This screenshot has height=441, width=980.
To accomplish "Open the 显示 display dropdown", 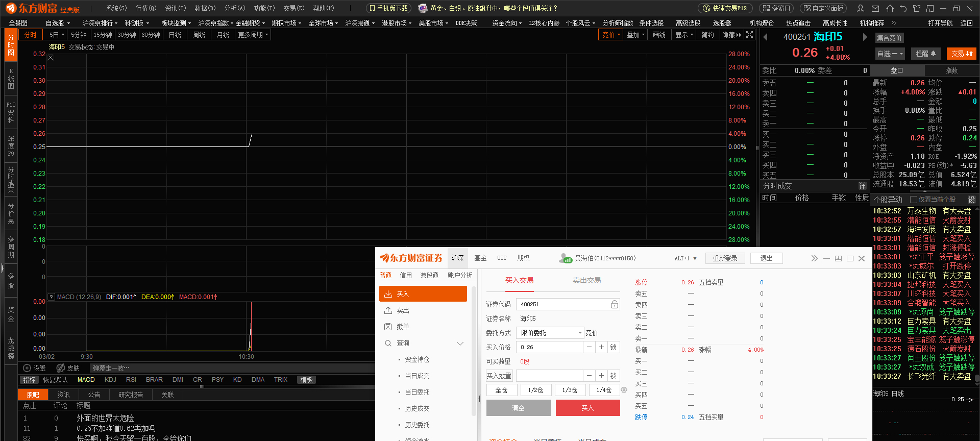I will [684, 35].
